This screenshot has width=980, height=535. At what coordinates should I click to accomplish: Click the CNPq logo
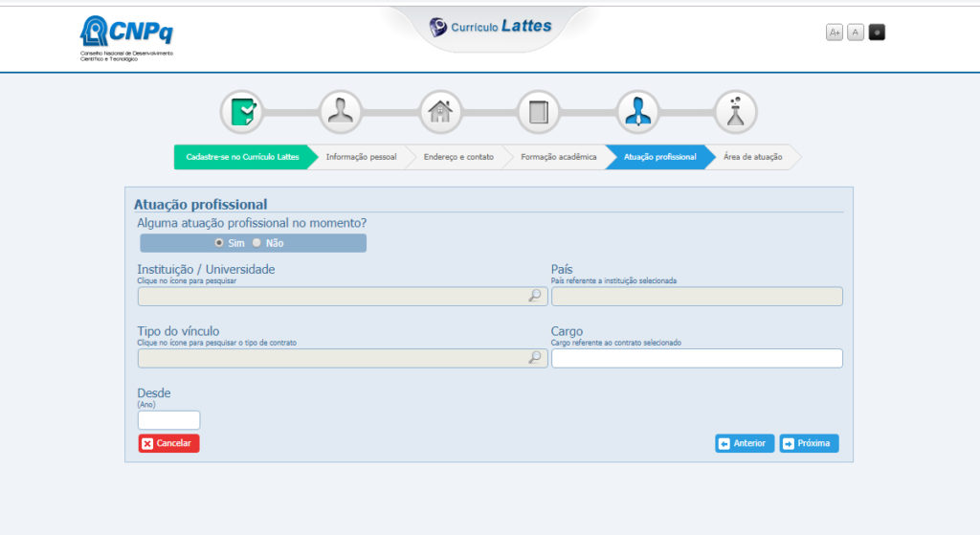point(126,38)
